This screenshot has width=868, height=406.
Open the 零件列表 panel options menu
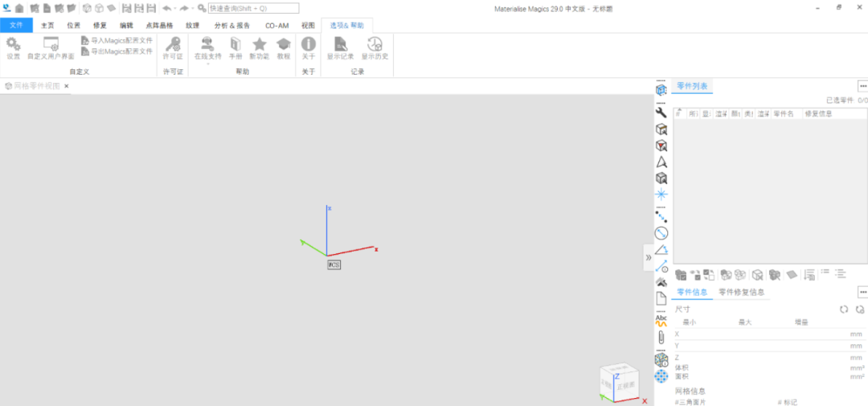[862, 86]
